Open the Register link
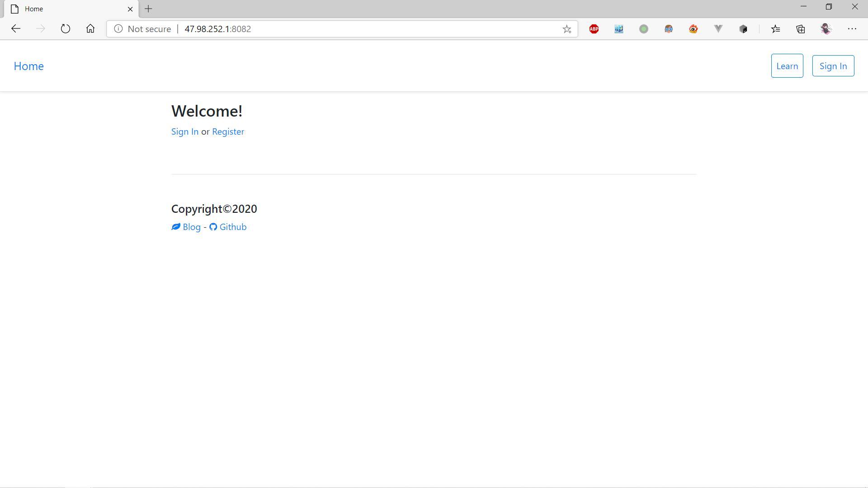This screenshot has width=868, height=488. tap(228, 131)
